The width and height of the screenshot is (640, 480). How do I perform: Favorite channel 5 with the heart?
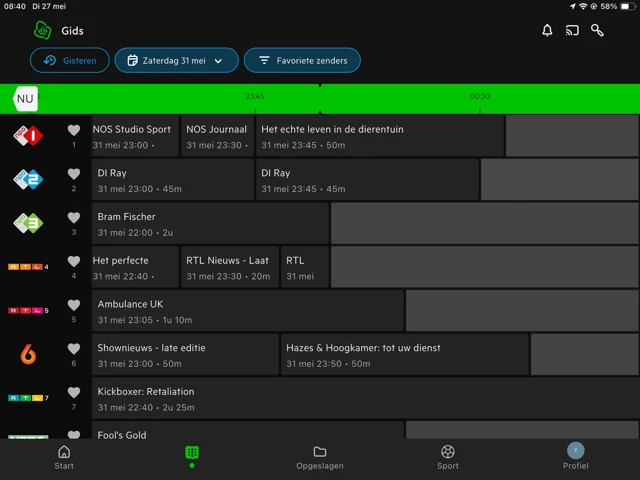[x=74, y=305]
